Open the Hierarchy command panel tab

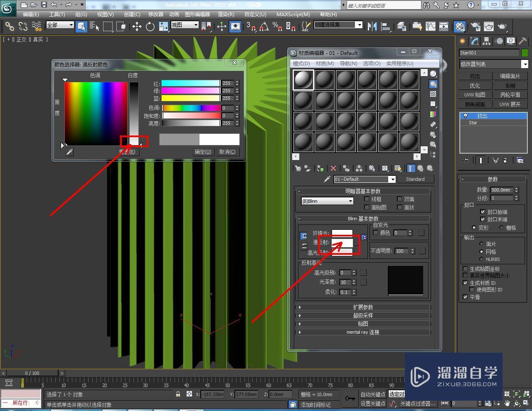pyautogui.click(x=486, y=41)
